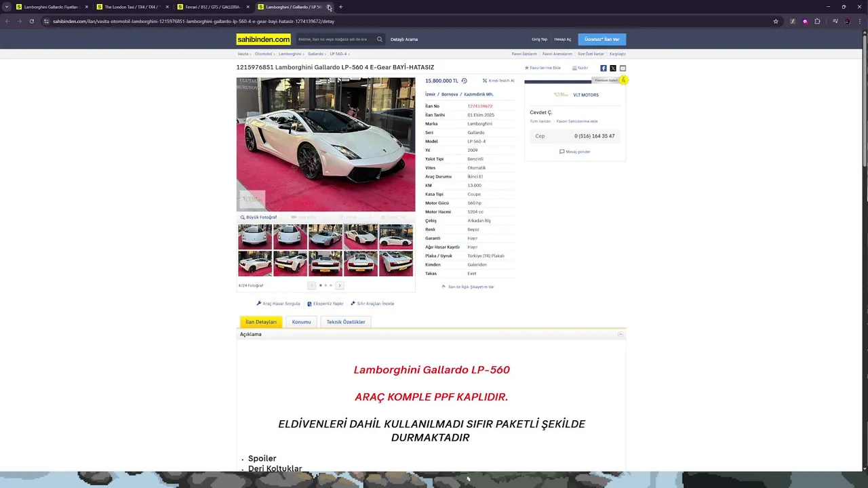Open the tab search dropdown arrow
This screenshot has height=488, width=868.
pos(7,7)
